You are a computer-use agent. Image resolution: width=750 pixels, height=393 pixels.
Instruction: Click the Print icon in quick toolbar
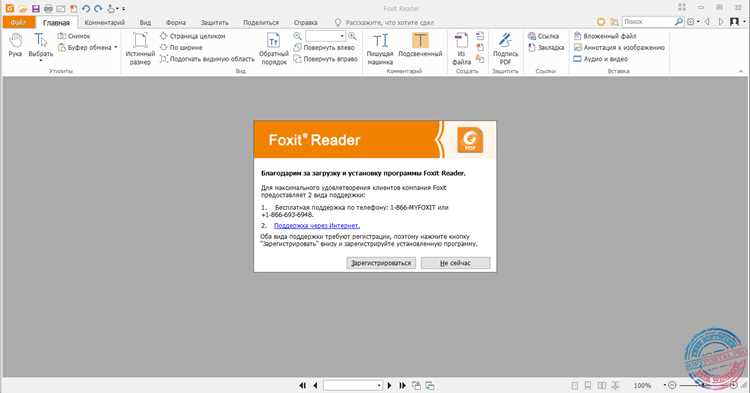point(48,9)
